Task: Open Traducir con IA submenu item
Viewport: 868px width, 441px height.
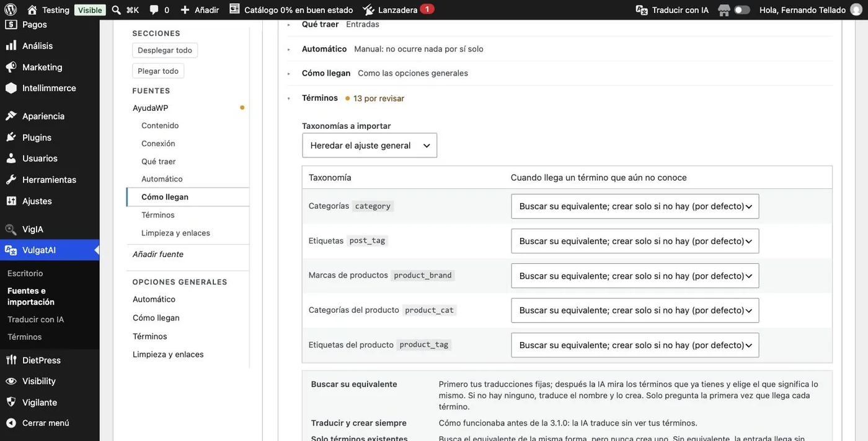Action: point(35,320)
